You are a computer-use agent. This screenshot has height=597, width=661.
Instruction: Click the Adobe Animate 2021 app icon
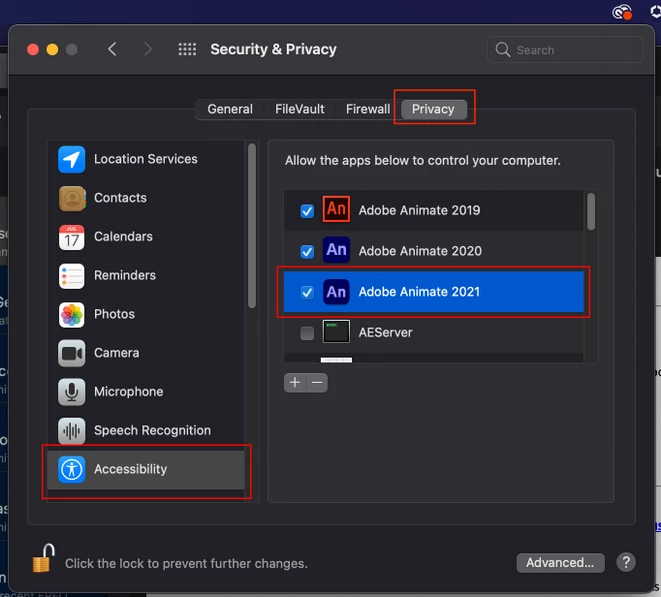[336, 291]
